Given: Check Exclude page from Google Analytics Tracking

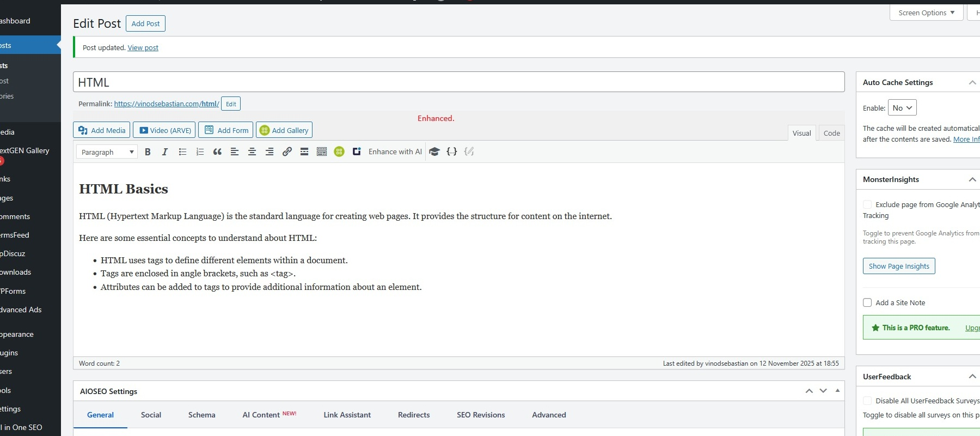Looking at the screenshot, I should click(867, 204).
